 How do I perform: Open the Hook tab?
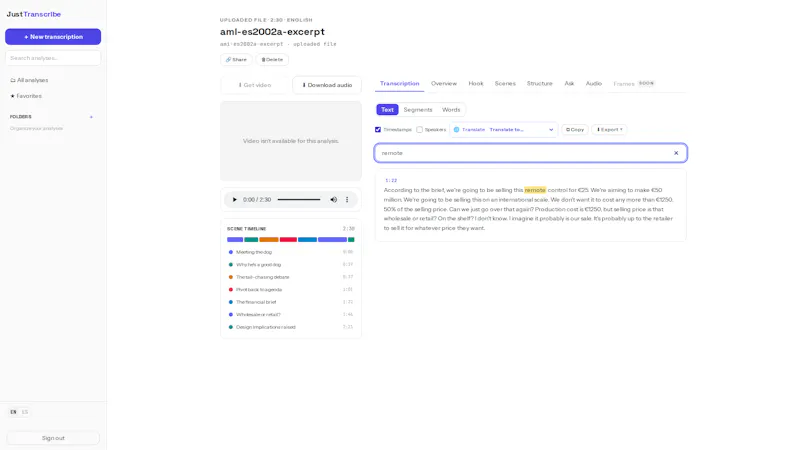tap(476, 84)
